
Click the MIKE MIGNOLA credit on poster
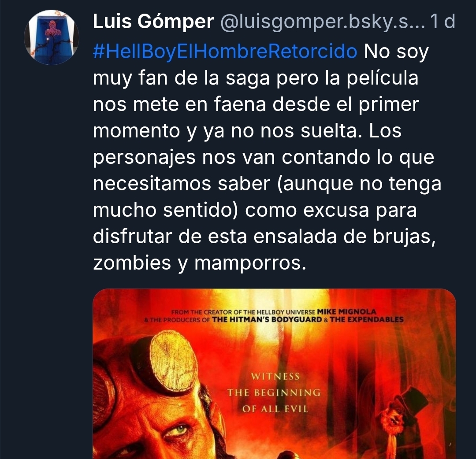347,311
